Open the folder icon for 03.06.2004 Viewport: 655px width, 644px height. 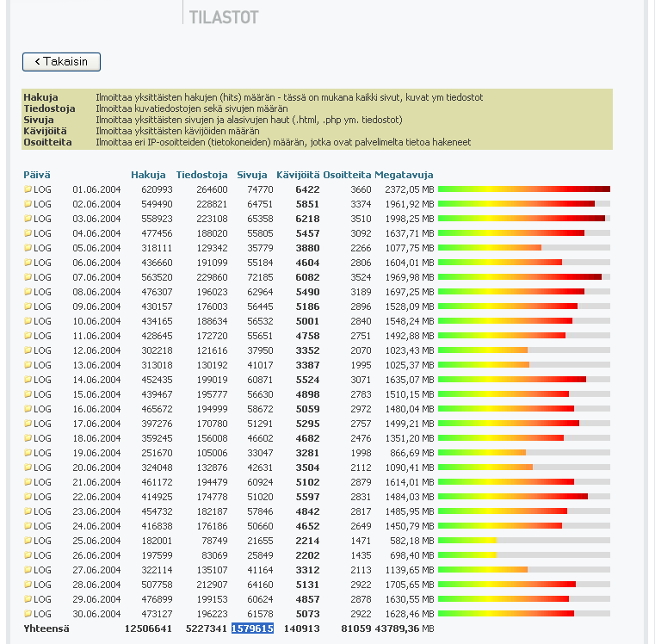(x=28, y=219)
